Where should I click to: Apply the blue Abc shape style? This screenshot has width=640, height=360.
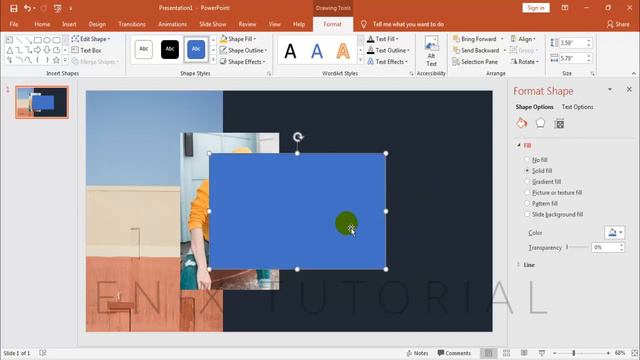pyautogui.click(x=196, y=49)
